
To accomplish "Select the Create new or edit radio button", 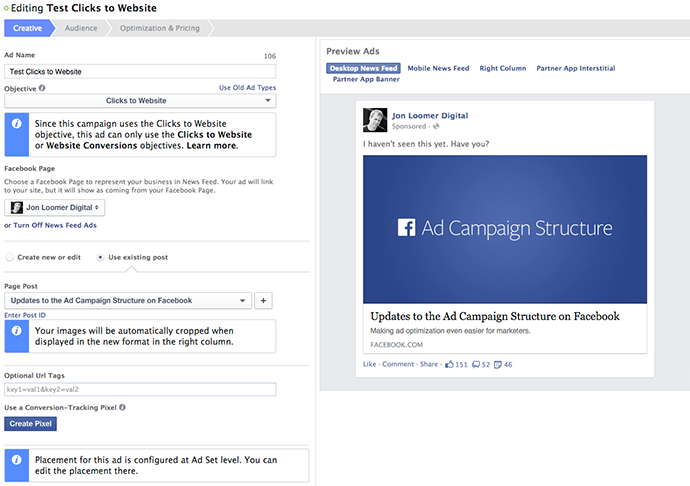I will [x=9, y=257].
